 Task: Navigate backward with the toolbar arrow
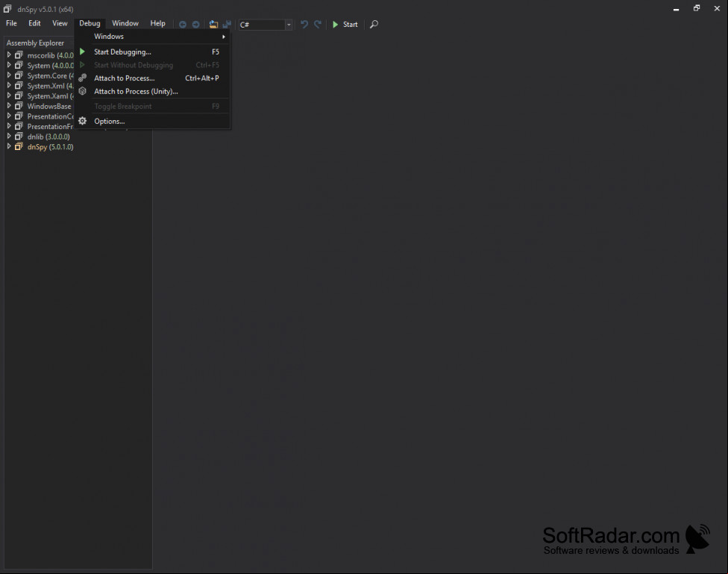[183, 25]
